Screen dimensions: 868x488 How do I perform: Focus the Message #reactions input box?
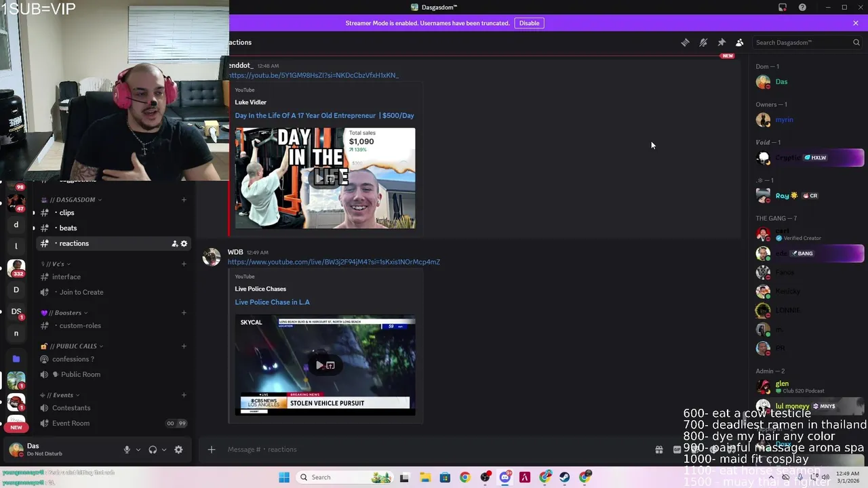434,449
